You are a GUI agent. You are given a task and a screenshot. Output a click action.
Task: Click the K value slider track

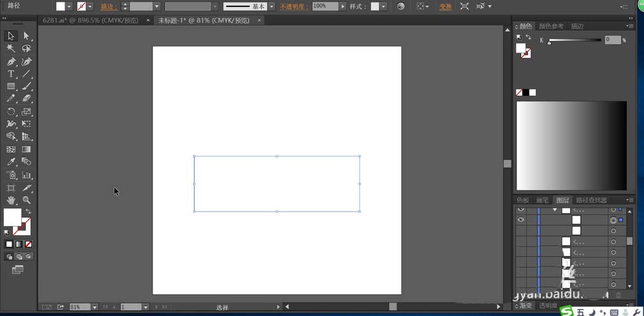pyautogui.click(x=574, y=40)
